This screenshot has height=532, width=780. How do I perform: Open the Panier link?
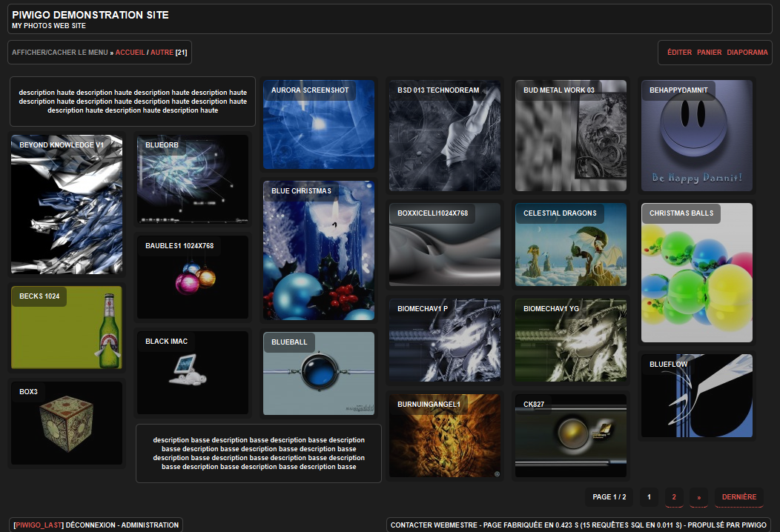point(710,53)
